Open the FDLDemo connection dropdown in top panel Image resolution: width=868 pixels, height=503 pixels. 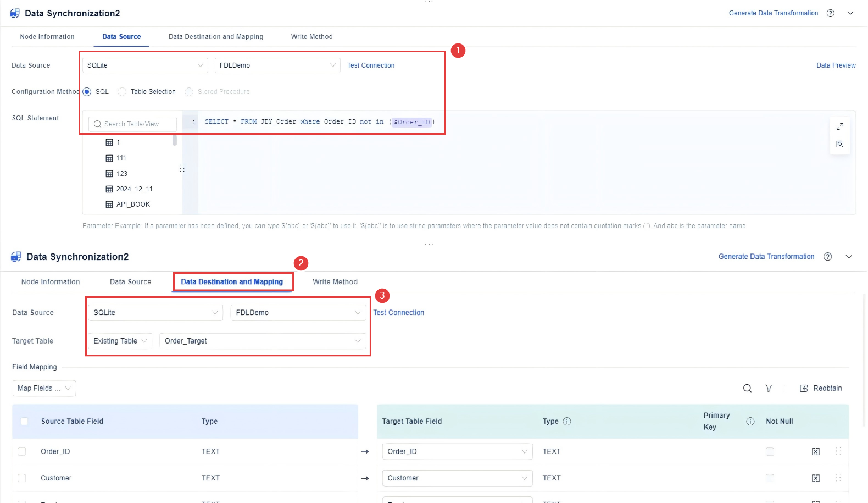(x=277, y=65)
